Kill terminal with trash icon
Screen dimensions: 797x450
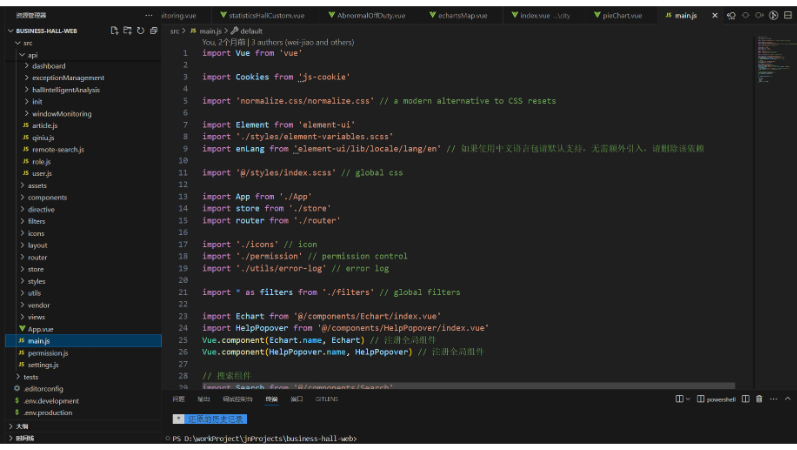(x=759, y=399)
